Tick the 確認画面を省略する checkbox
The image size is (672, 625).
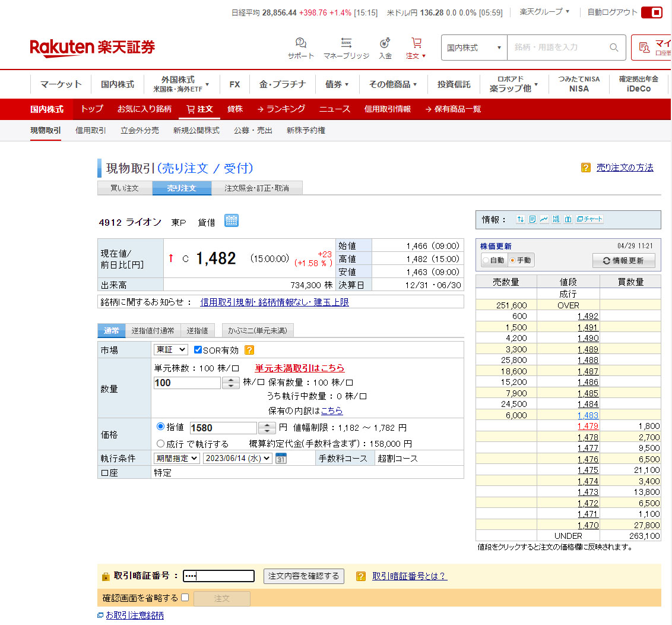point(185,598)
